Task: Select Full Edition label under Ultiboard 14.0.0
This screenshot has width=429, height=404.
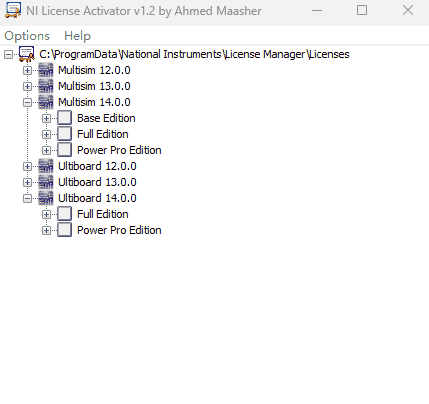Action: [103, 214]
